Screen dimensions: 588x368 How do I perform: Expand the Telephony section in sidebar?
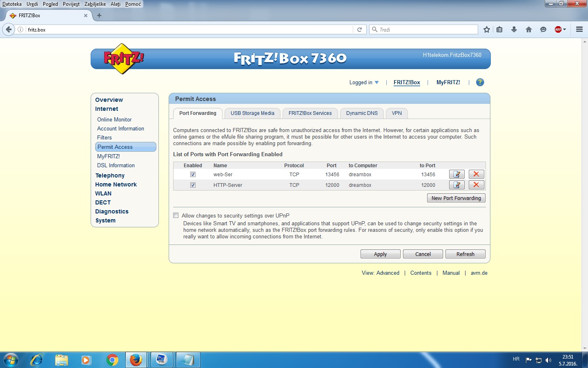(110, 175)
